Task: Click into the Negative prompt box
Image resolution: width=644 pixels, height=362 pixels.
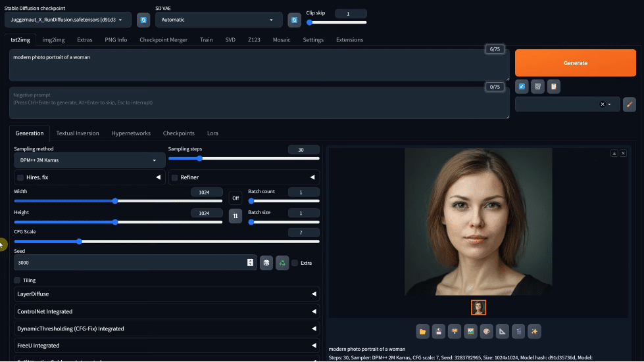Action: pyautogui.click(x=259, y=103)
